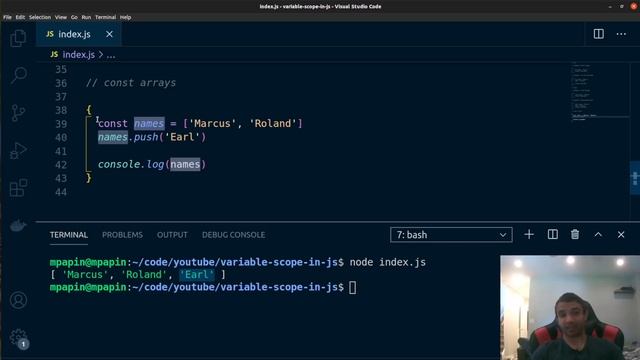This screenshot has width=640, height=360.
Task: Kill the terminal with trash icon
Action: pyautogui.click(x=575, y=234)
